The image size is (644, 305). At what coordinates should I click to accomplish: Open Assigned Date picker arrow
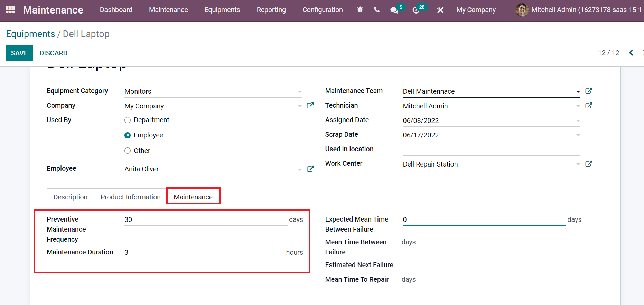(578, 121)
